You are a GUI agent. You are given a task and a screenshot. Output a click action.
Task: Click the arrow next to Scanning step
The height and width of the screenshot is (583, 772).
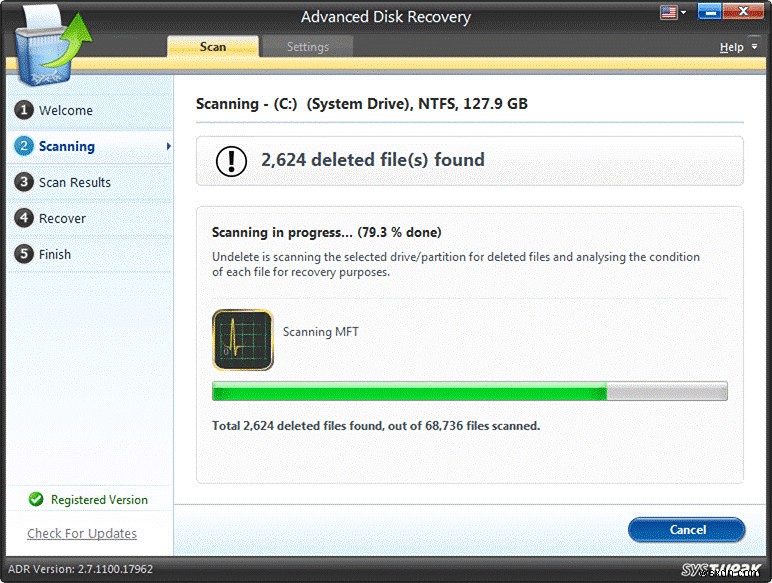pos(168,146)
